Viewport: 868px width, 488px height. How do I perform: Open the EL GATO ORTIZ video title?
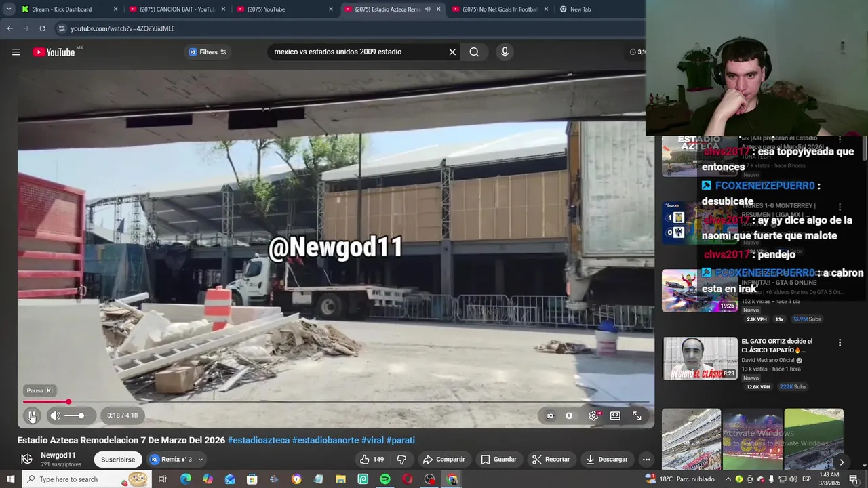click(776, 346)
